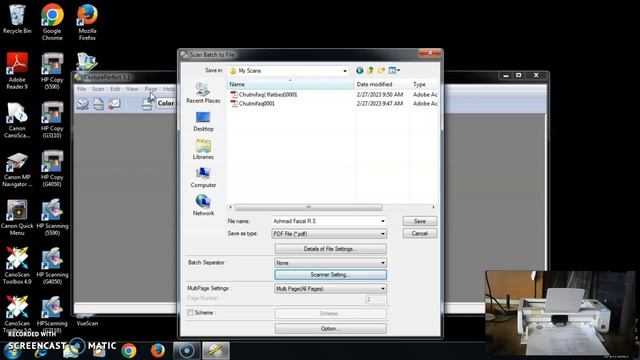Click the 2/27/2023 9:47 AM date cell
The image size is (640, 360).
380,103
